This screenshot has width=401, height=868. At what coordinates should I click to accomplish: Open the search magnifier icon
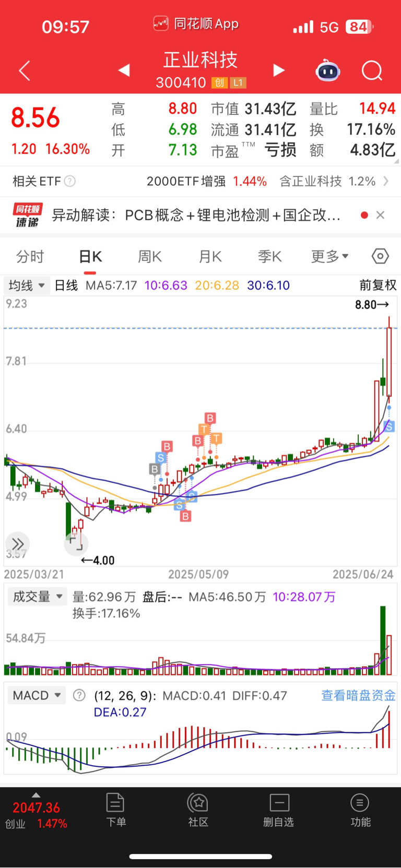click(x=372, y=70)
